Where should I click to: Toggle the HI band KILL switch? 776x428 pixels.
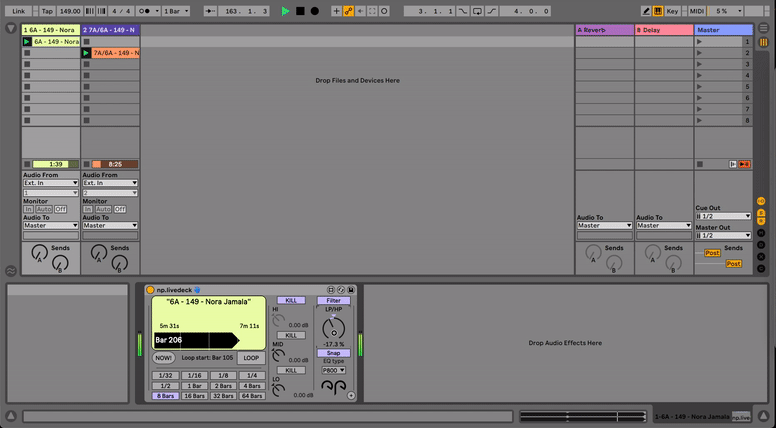coord(291,300)
